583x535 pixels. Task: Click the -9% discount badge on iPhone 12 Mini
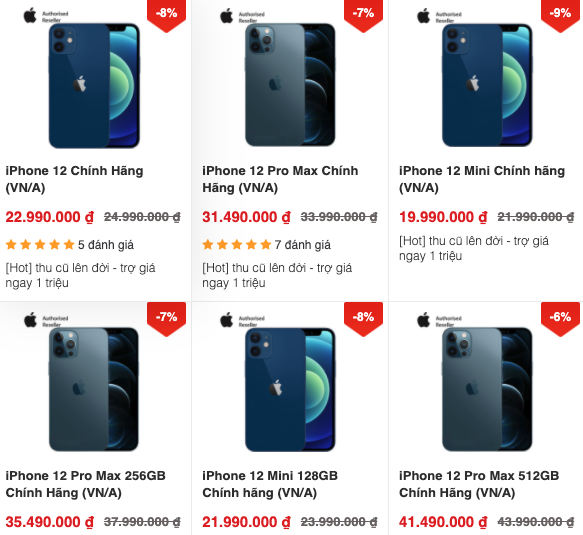pyautogui.click(x=560, y=15)
